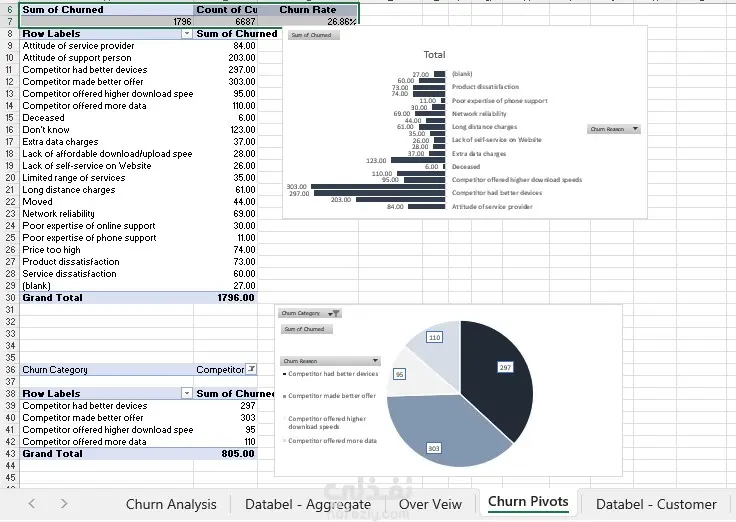Switch to the Databel - Aggregate sheet tab
The width and height of the screenshot is (736, 522).
point(308,504)
